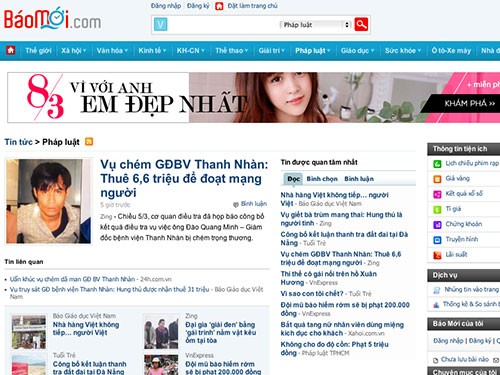
Task: Click the Bình luận comment bubble icon
Action: [236, 204]
